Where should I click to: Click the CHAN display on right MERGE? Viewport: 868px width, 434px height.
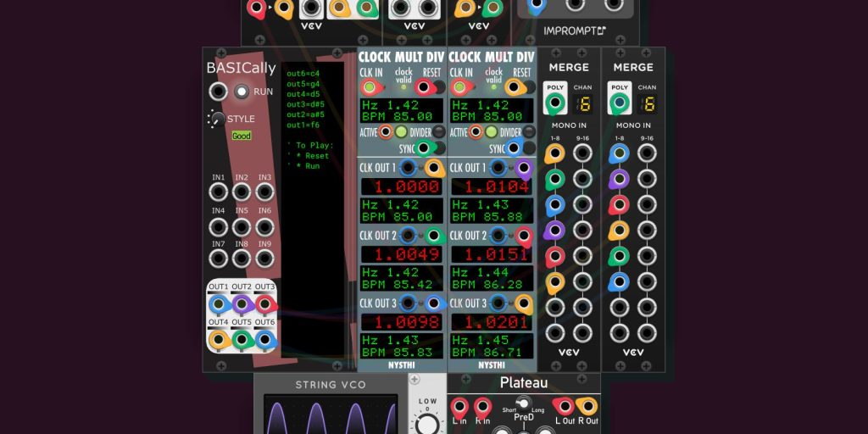[648, 103]
